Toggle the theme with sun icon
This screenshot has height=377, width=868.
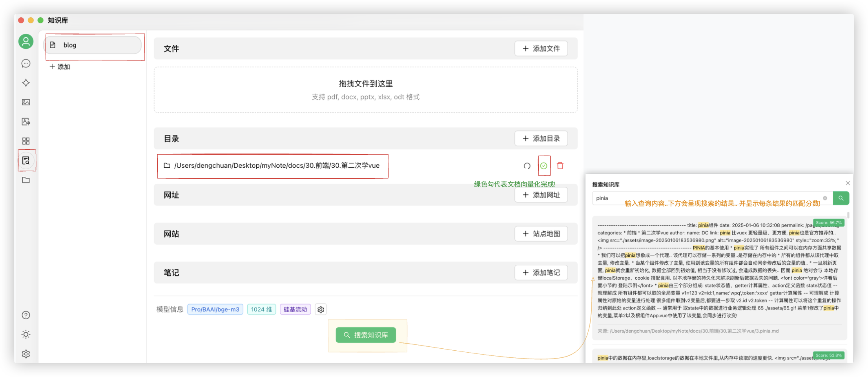coord(26,334)
